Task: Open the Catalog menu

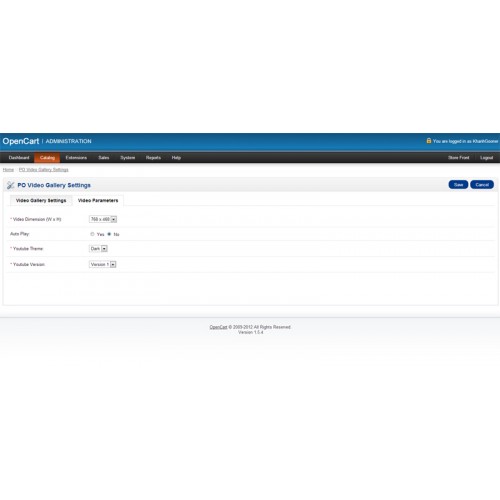Action: tap(47, 158)
